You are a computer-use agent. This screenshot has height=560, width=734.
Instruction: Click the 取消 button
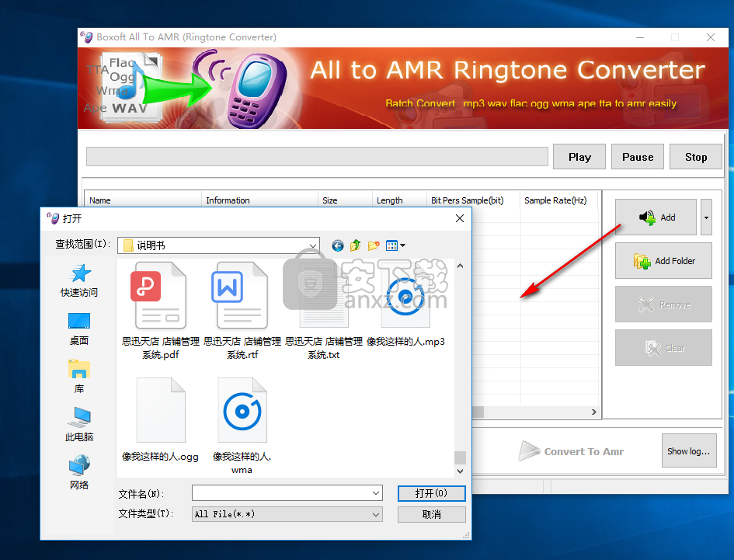pyautogui.click(x=431, y=514)
